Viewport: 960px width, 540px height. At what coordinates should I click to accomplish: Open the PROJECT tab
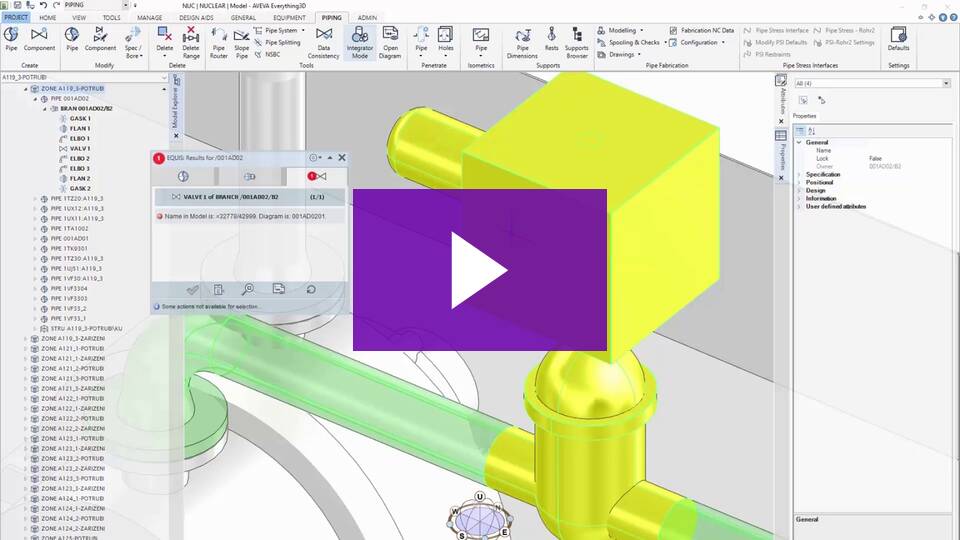16,18
